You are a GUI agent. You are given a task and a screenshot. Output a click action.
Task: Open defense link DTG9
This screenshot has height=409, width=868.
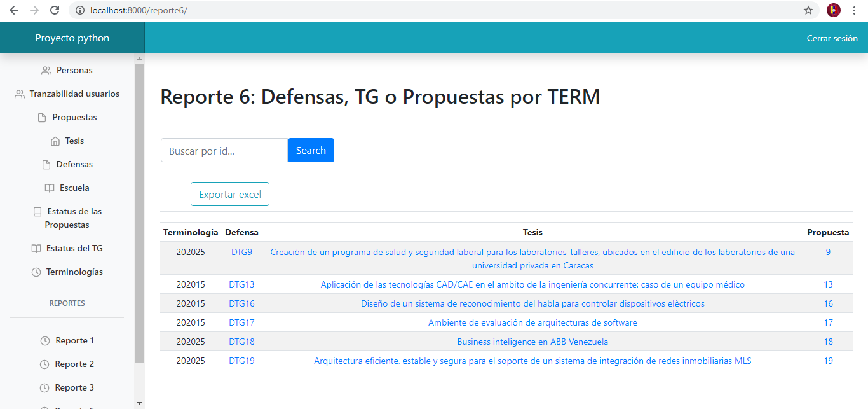(x=241, y=252)
